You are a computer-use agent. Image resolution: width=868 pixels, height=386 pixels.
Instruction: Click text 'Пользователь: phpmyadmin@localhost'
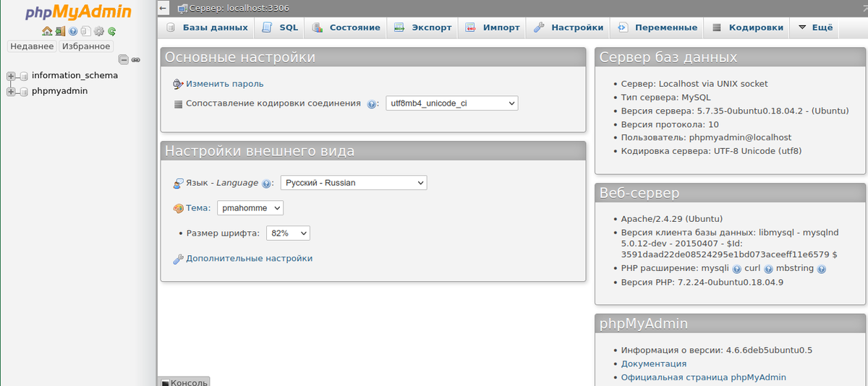point(707,137)
